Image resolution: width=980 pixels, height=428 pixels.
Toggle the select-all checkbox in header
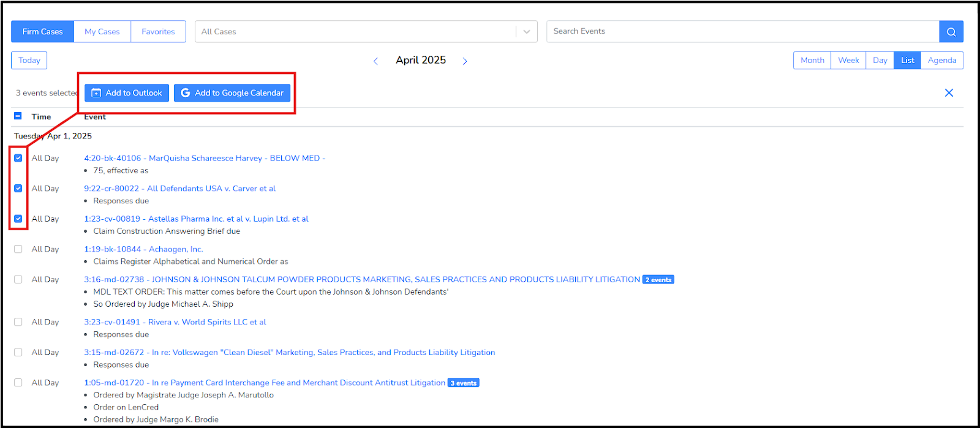tap(18, 116)
